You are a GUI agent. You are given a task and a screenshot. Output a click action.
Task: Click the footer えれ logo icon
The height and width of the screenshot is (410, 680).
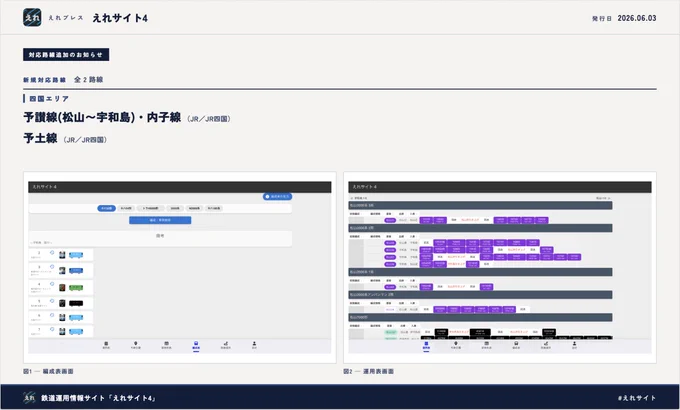29,397
